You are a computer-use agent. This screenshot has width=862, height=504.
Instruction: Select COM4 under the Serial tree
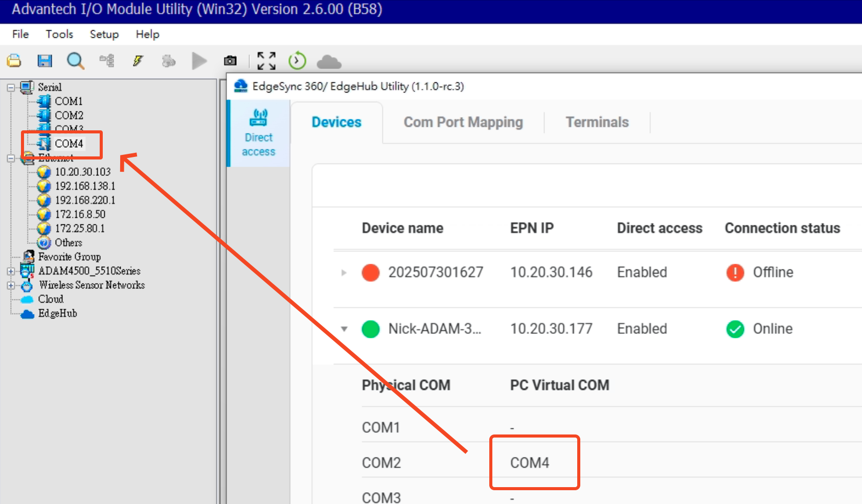tap(69, 144)
